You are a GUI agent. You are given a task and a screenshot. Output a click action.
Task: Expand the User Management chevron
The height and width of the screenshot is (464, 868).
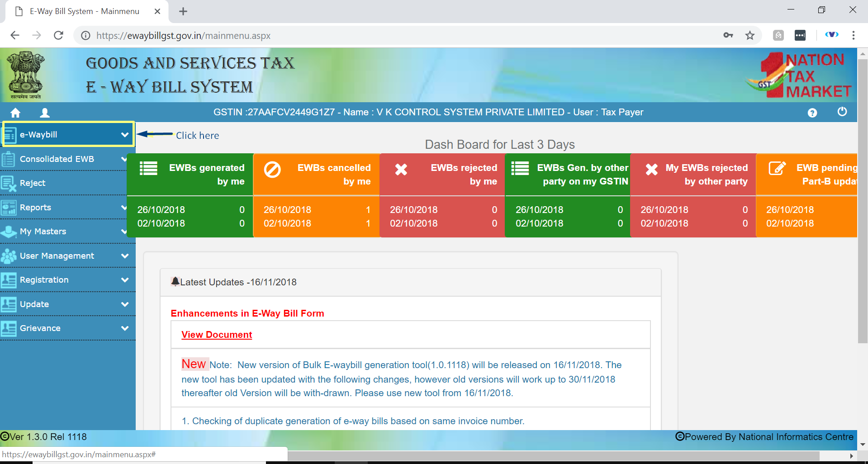pyautogui.click(x=125, y=256)
